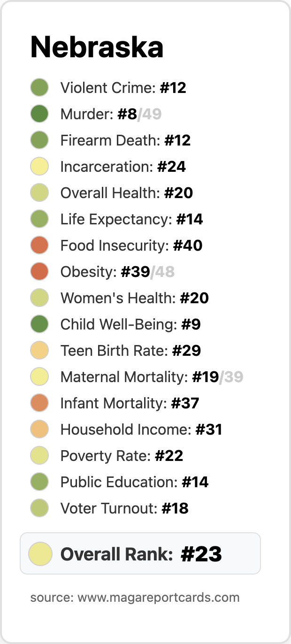Click the Maternal Mortality #19/39 text
This screenshot has height=644, width=291.
tap(152, 377)
